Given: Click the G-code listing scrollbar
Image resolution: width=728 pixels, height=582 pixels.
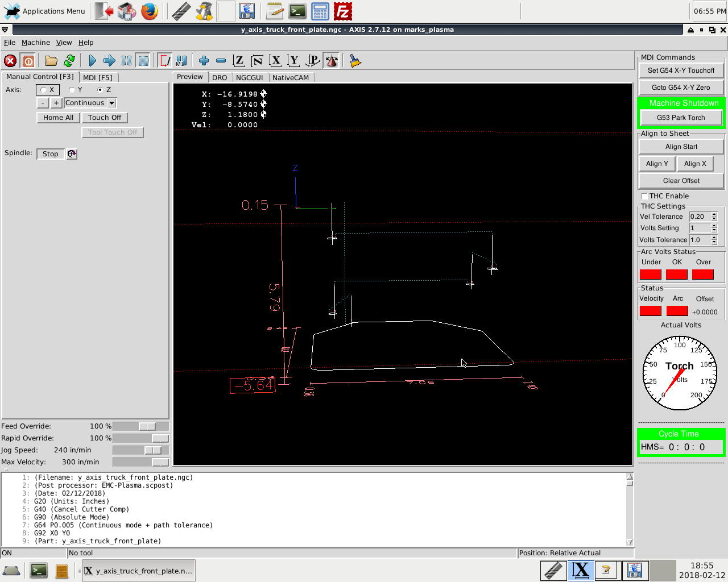Looking at the screenshot, I should [x=630, y=509].
